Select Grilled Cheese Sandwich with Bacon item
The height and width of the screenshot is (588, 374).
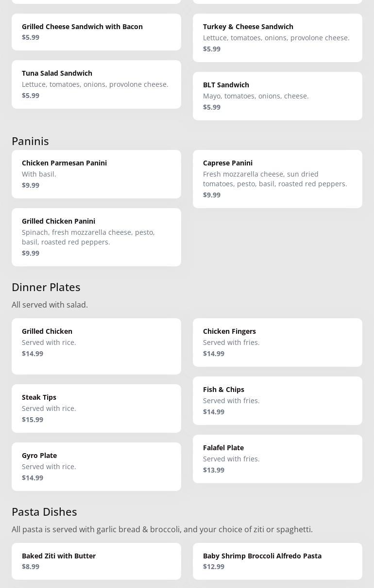coord(96,32)
